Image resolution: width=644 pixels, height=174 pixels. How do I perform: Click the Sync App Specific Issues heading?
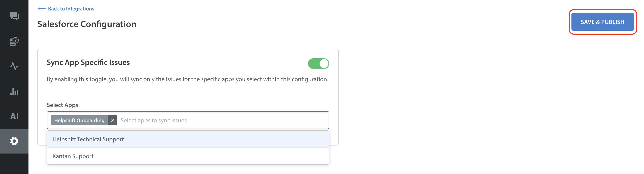(x=88, y=62)
